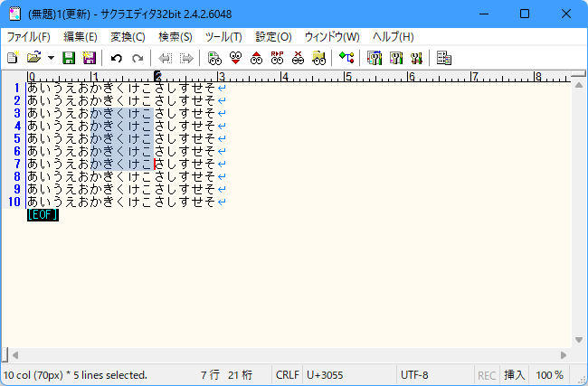Click line number 10 in gutter
Viewport: 588px width, 386px height.
[14, 202]
